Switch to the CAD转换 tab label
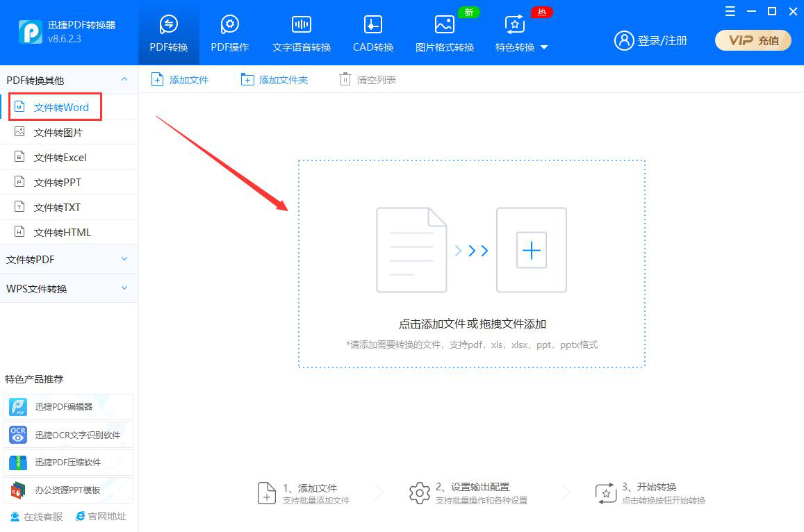Image resolution: width=804 pixels, height=532 pixels. point(373,47)
